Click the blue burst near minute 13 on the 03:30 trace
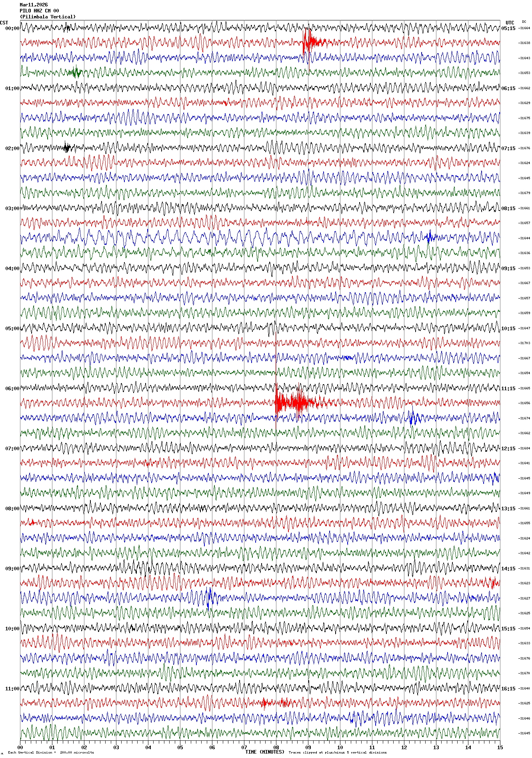 click(x=430, y=237)
